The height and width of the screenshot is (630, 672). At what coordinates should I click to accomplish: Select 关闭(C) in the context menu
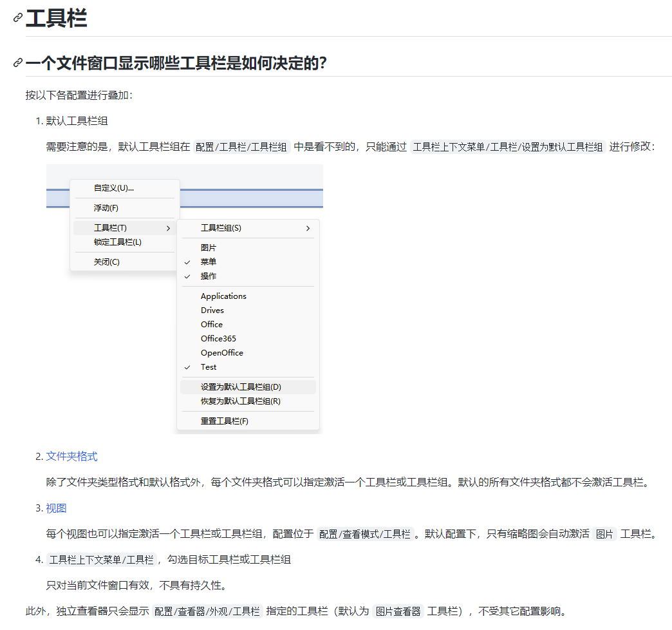[x=107, y=262]
